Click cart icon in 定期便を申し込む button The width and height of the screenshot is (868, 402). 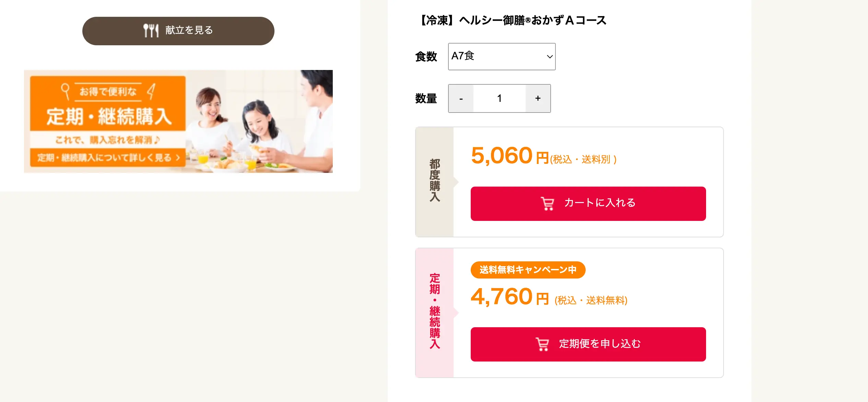[x=542, y=344]
